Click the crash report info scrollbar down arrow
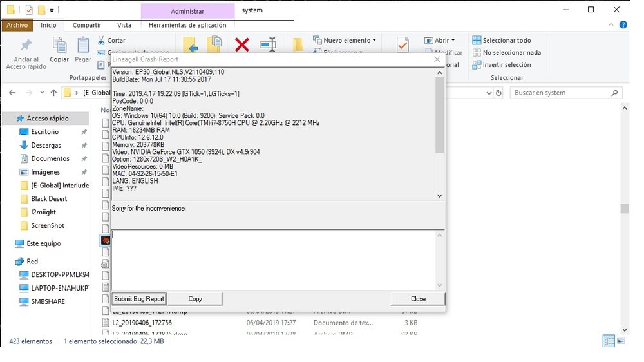644x362 pixels. tap(440, 196)
